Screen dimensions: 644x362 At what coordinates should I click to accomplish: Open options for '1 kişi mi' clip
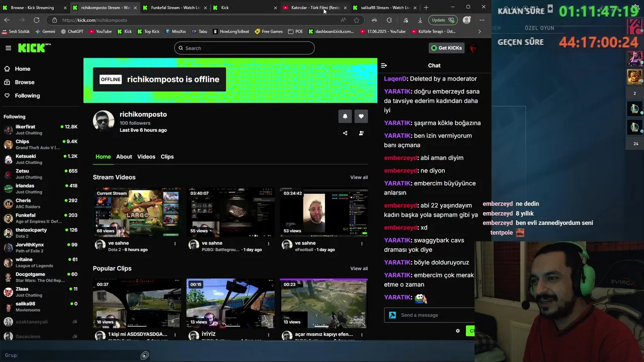175,334
